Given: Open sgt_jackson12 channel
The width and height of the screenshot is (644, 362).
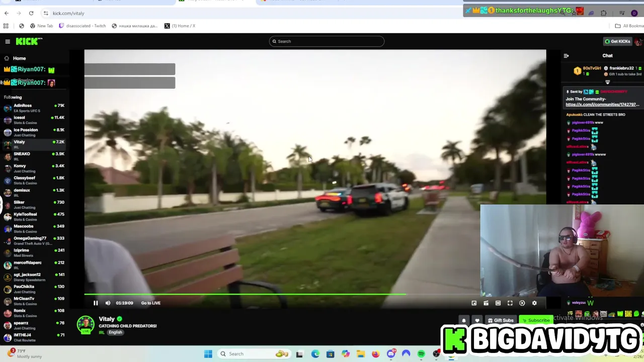Looking at the screenshot, I should (34, 277).
